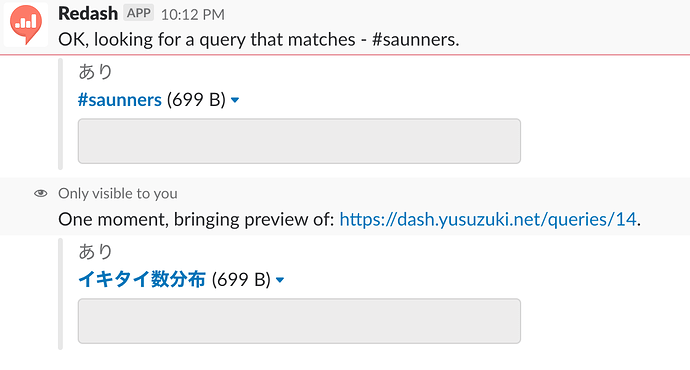690x370 pixels.
Task: Open the dash.yusuzuki.net/queries/14 link
Action: pyautogui.click(x=488, y=219)
